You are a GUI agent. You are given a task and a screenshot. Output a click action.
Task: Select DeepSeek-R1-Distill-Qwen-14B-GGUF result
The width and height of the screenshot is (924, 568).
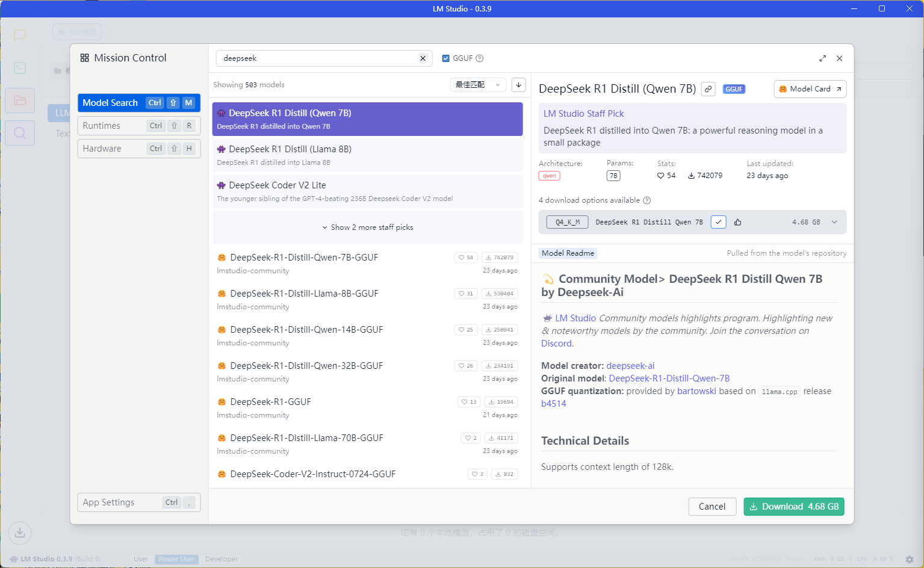pyautogui.click(x=367, y=336)
